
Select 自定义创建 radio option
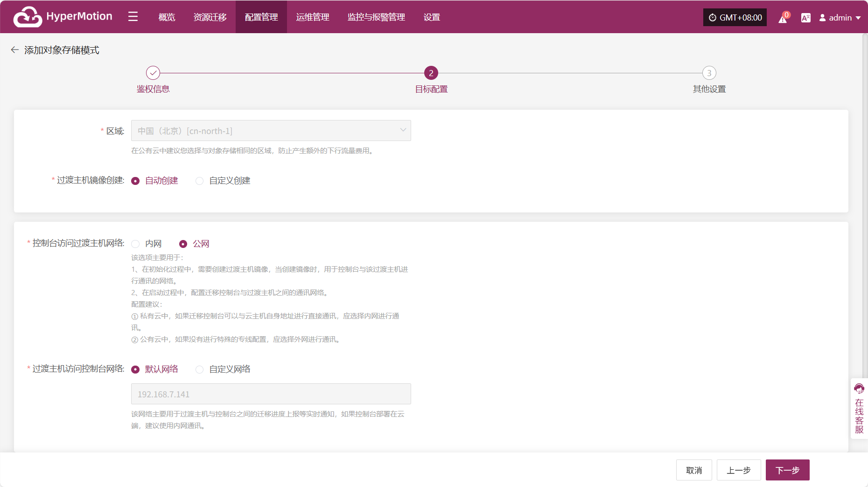pyautogui.click(x=223, y=181)
